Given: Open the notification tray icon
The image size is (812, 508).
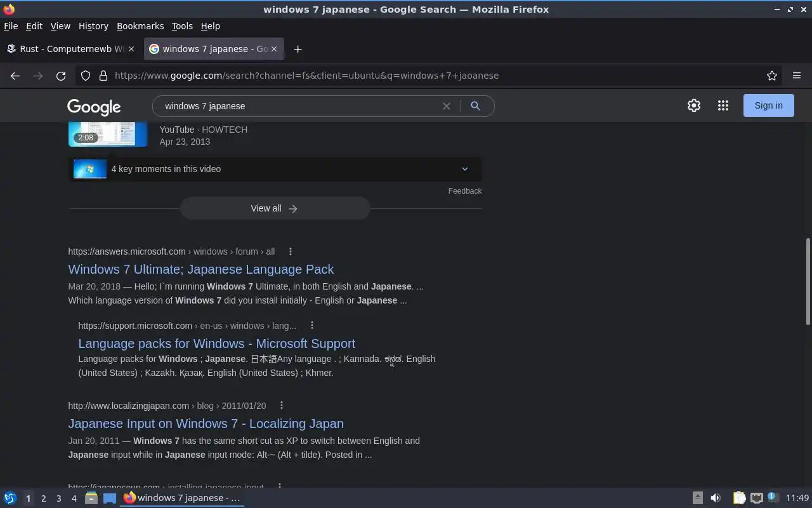Looking at the screenshot, I should point(772,497).
